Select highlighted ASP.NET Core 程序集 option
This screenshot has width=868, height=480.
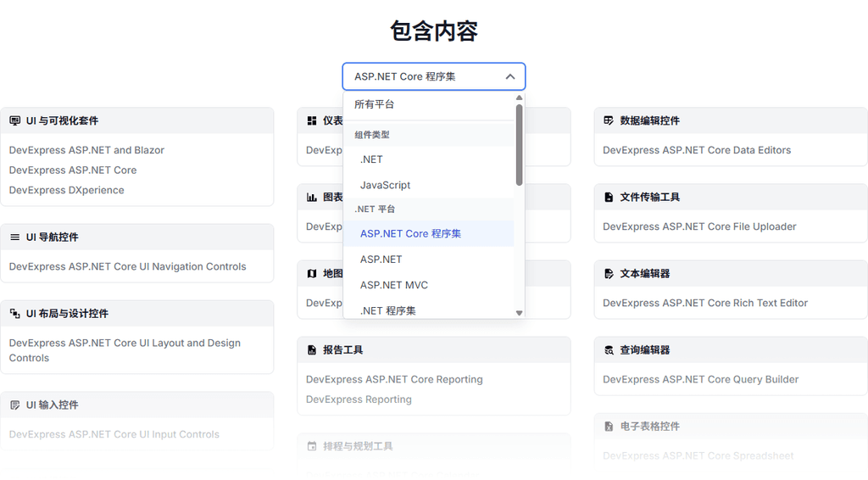428,233
